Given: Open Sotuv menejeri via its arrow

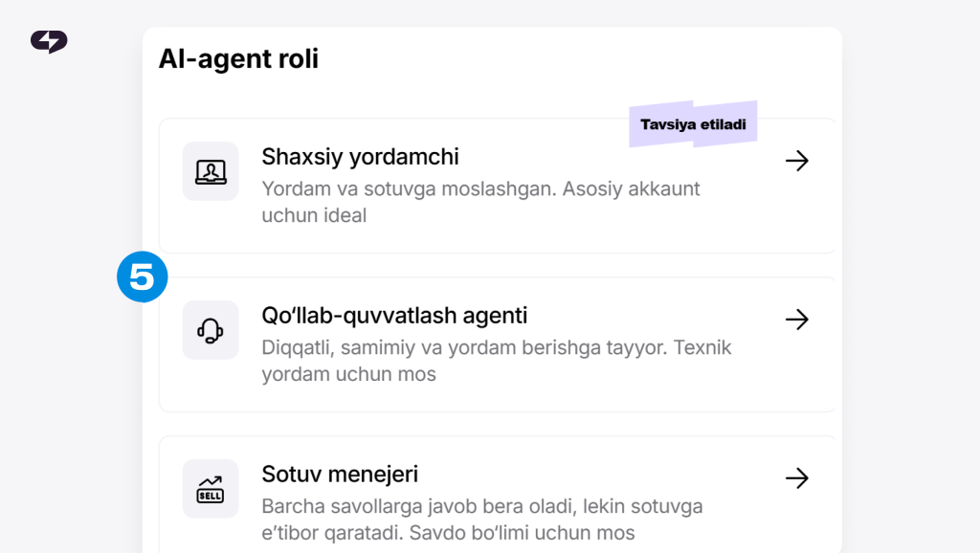Looking at the screenshot, I should 797,478.
